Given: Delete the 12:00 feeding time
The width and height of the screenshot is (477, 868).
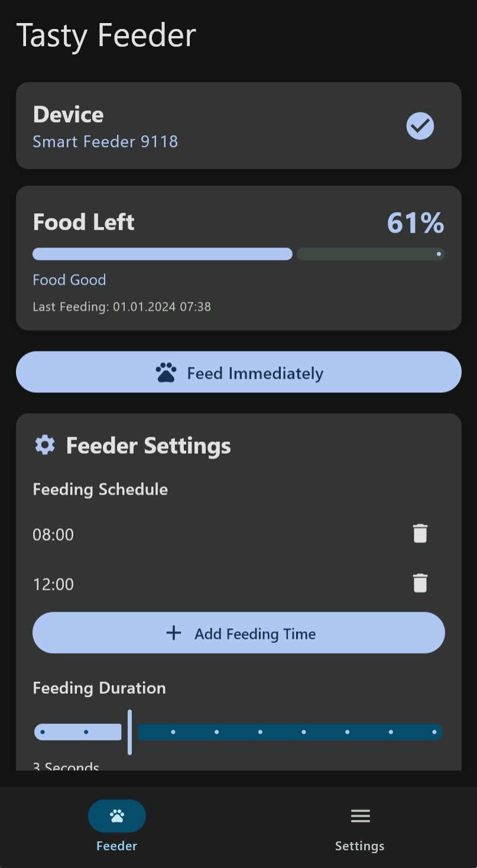Looking at the screenshot, I should point(420,583).
